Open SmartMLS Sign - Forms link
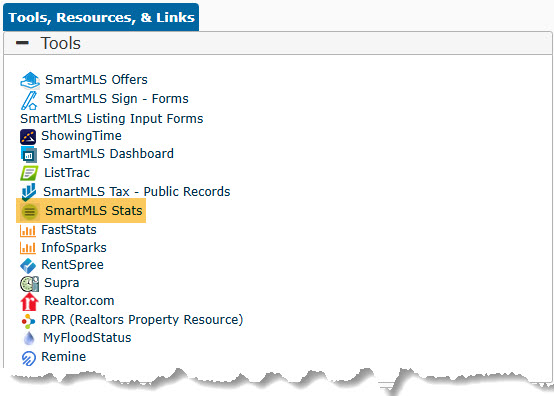Screen dimensions: 554x396 [x=117, y=99]
